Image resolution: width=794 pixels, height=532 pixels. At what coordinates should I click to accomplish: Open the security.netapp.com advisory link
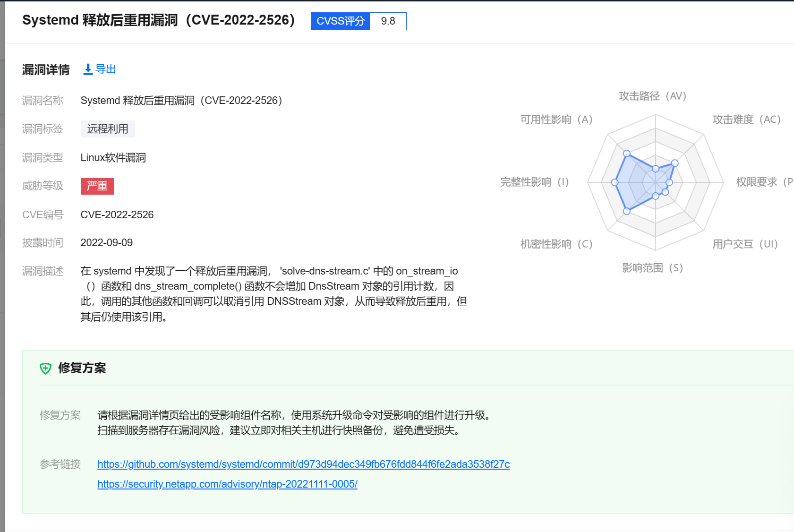(x=227, y=484)
